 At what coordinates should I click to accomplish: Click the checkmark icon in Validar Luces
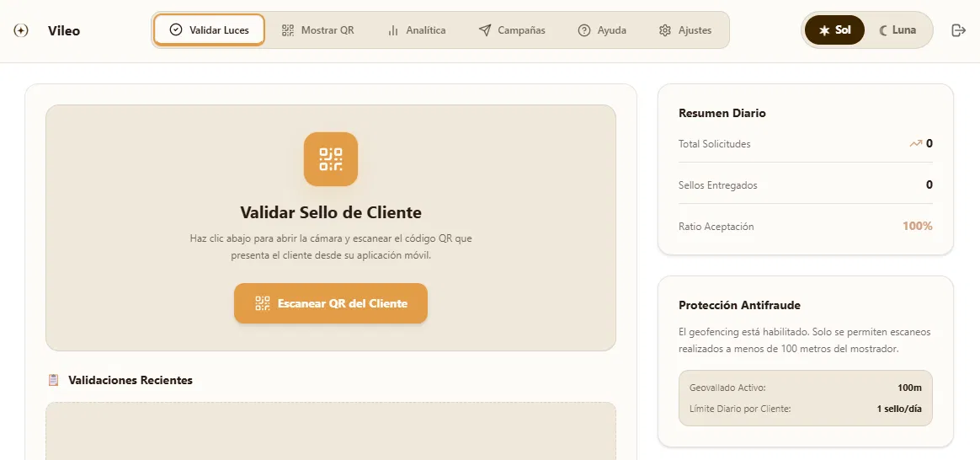click(176, 30)
